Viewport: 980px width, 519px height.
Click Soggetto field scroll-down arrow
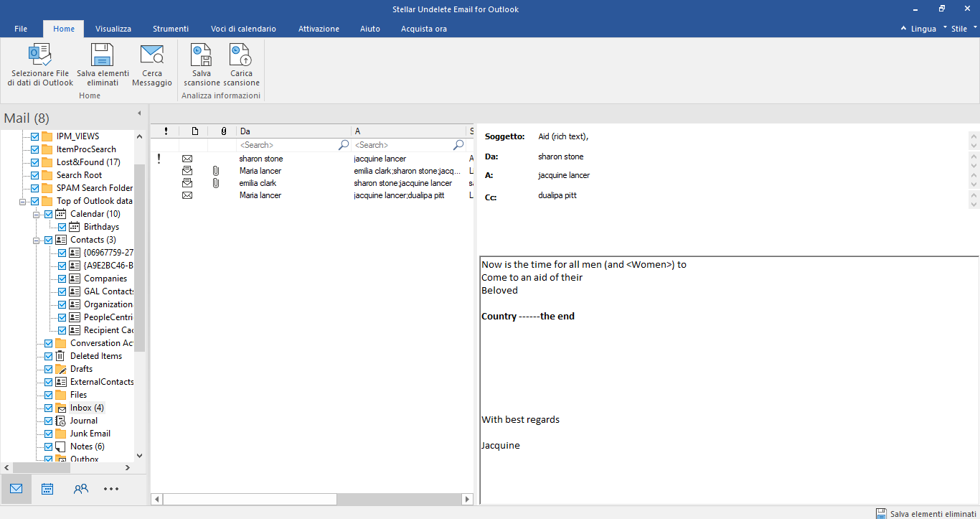[x=974, y=145]
